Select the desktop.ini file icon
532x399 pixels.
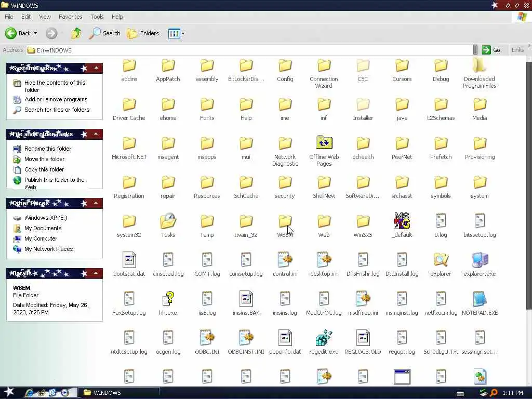coord(324,260)
